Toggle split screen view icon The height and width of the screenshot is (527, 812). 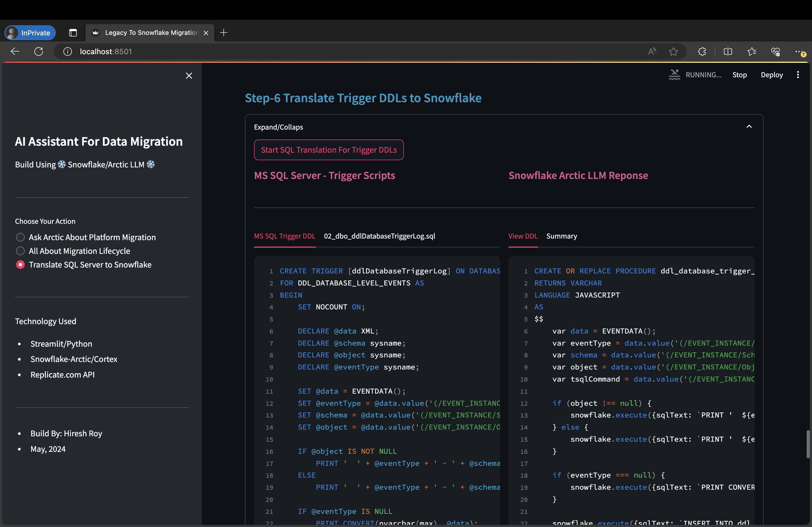pyautogui.click(x=728, y=52)
